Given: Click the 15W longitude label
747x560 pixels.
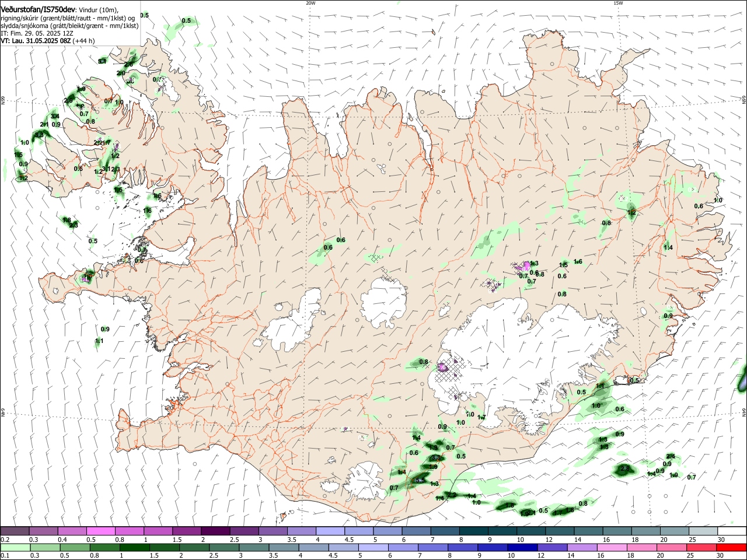Looking at the screenshot, I should 618,3.
